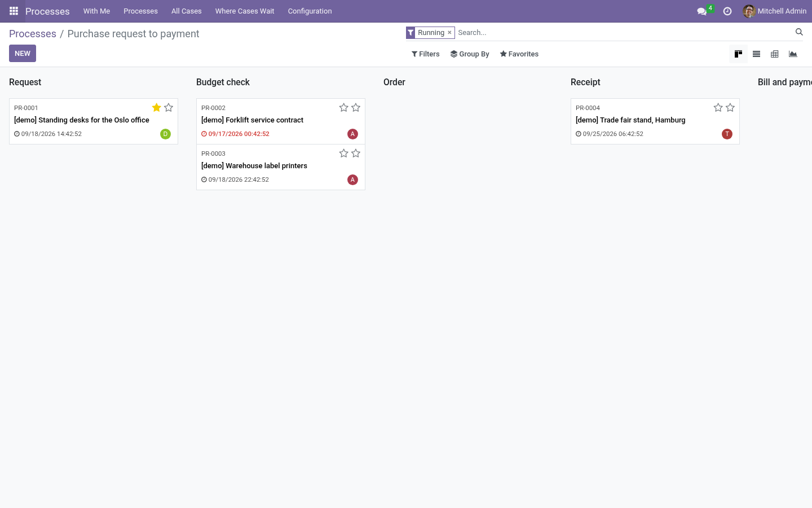Open the Configuration menu
This screenshot has height=508, width=812.
click(x=310, y=11)
